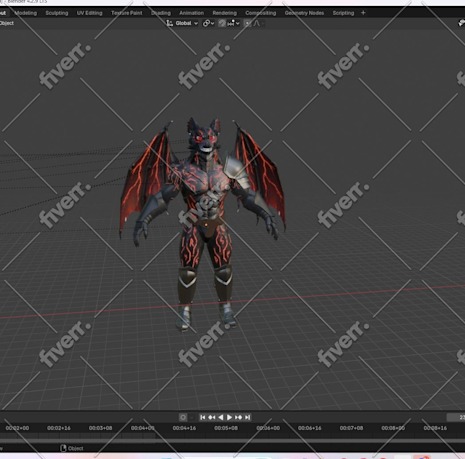Click timeline at 00:05+08
Viewport: 465px width, 459px height.
coord(226,428)
